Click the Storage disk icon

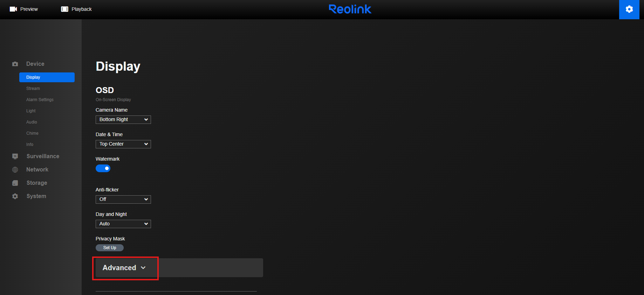click(x=15, y=183)
